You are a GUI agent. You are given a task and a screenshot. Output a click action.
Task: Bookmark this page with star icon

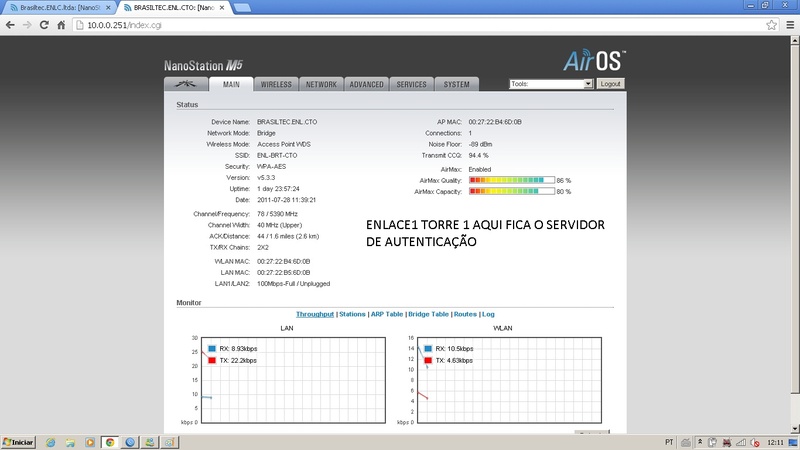(771, 25)
